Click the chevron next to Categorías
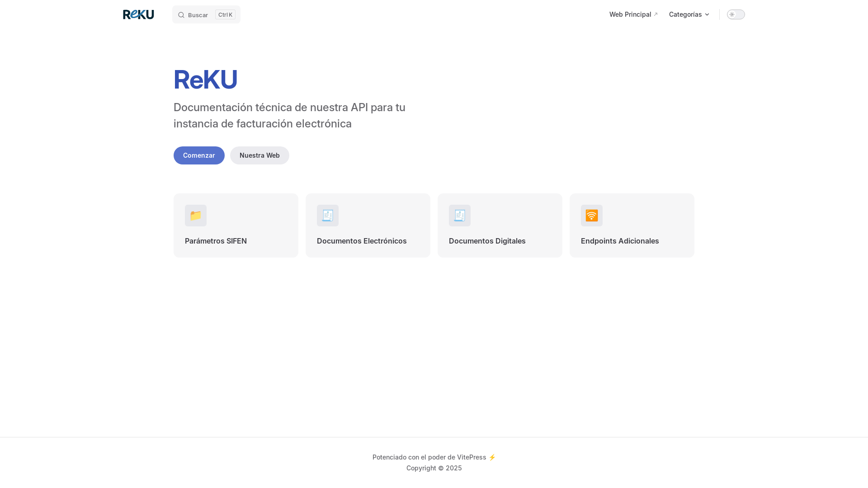The image size is (868, 488). [x=707, y=14]
